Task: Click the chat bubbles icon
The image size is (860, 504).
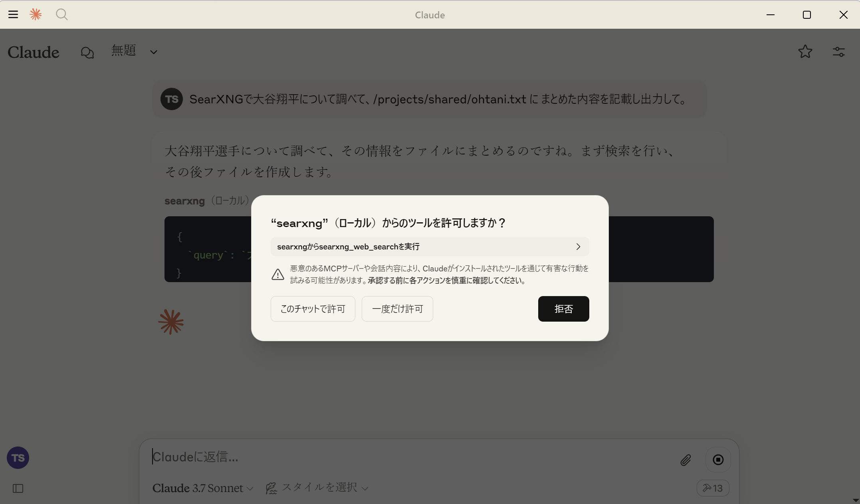Action: coord(87,52)
